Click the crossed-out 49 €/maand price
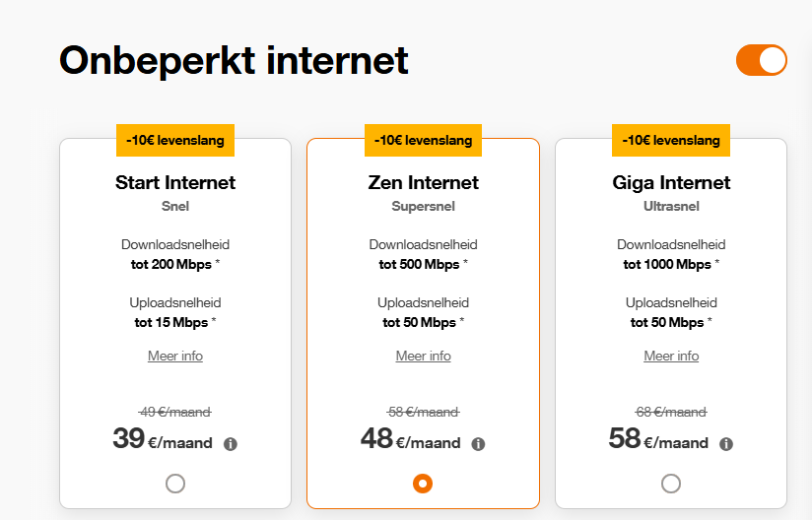The width and height of the screenshot is (812, 520). (x=175, y=412)
